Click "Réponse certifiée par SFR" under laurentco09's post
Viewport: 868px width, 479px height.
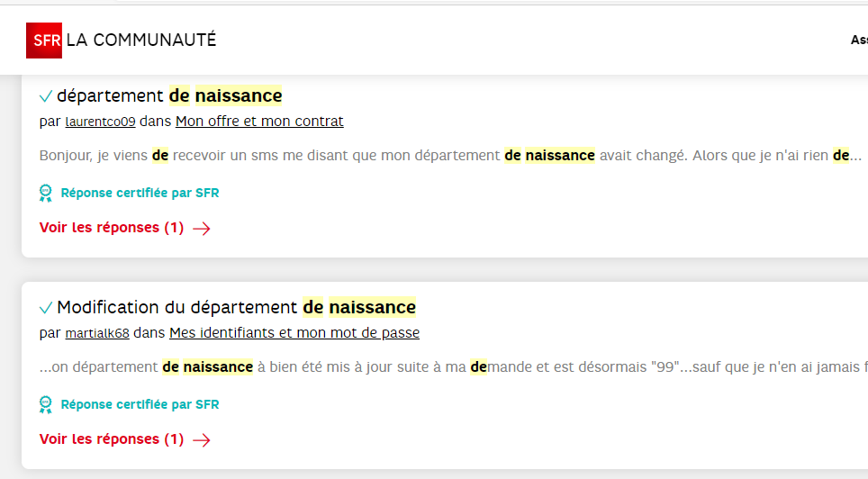pos(140,193)
